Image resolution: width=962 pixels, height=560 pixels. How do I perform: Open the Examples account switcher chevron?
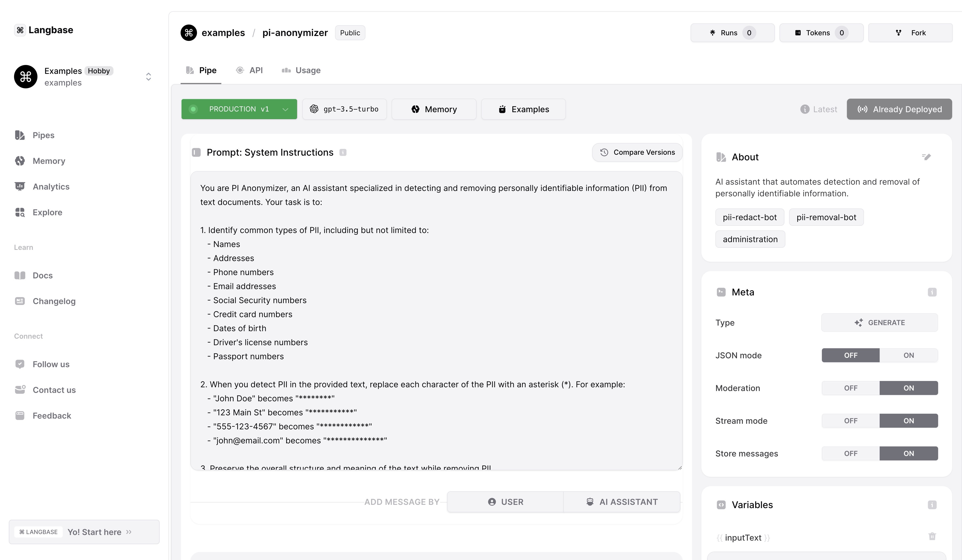click(149, 77)
